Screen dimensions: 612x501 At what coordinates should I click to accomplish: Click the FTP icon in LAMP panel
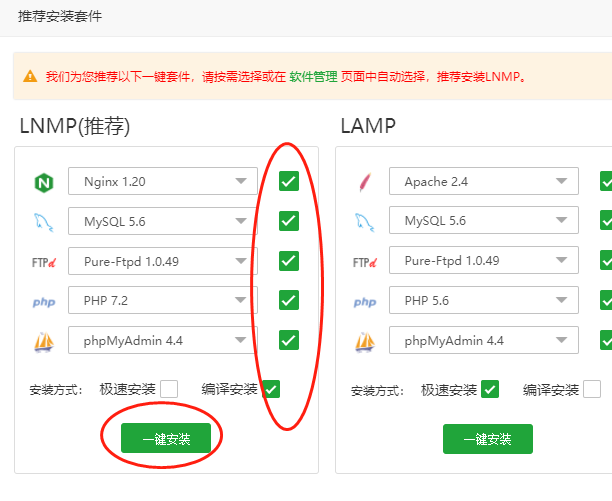coord(365,263)
